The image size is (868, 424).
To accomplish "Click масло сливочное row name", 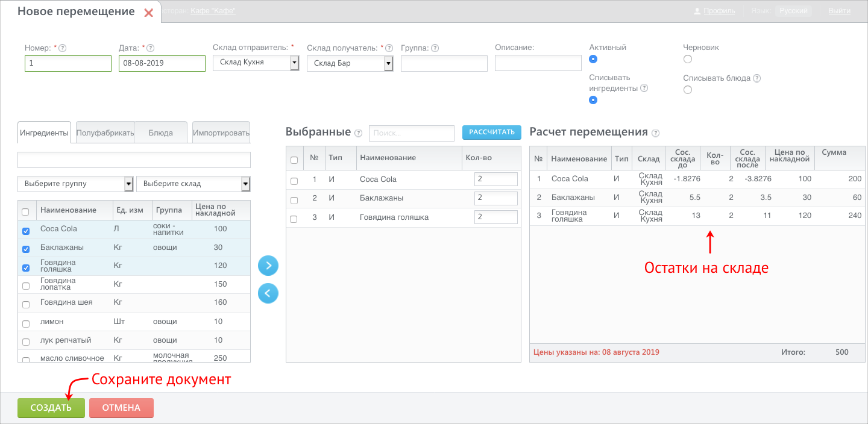I will 72,358.
